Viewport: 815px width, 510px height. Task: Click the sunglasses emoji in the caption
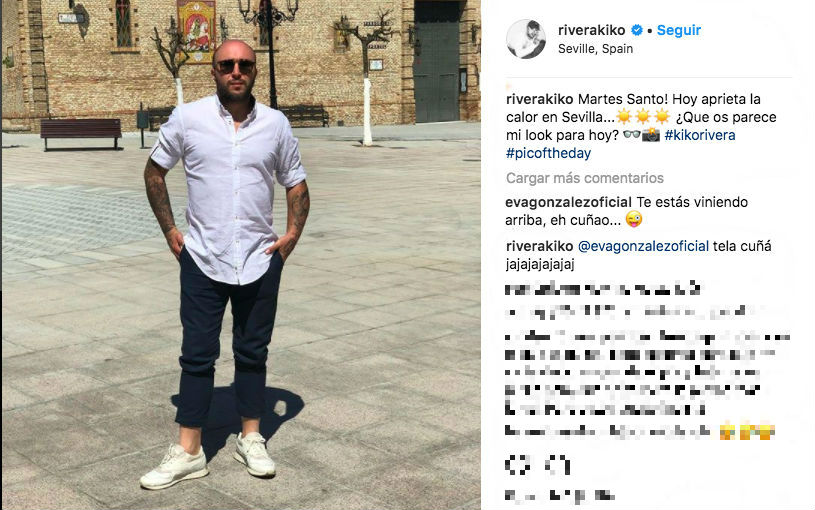point(632,135)
